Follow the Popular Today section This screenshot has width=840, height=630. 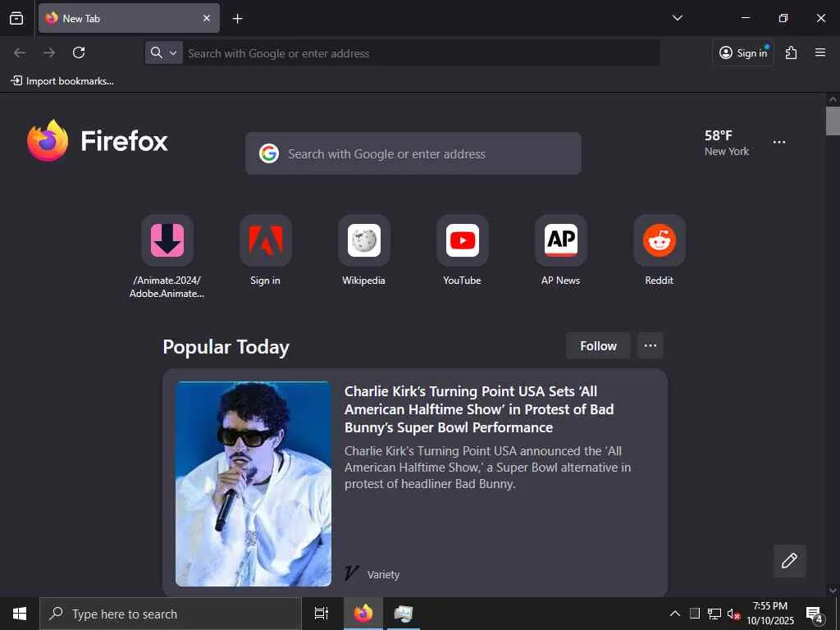pos(598,345)
